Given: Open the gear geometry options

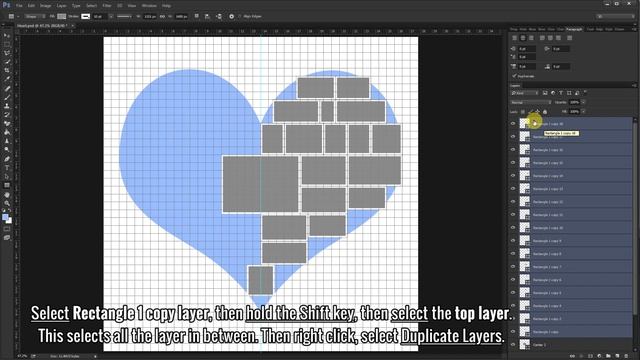Looking at the screenshot, I should coord(231,16).
